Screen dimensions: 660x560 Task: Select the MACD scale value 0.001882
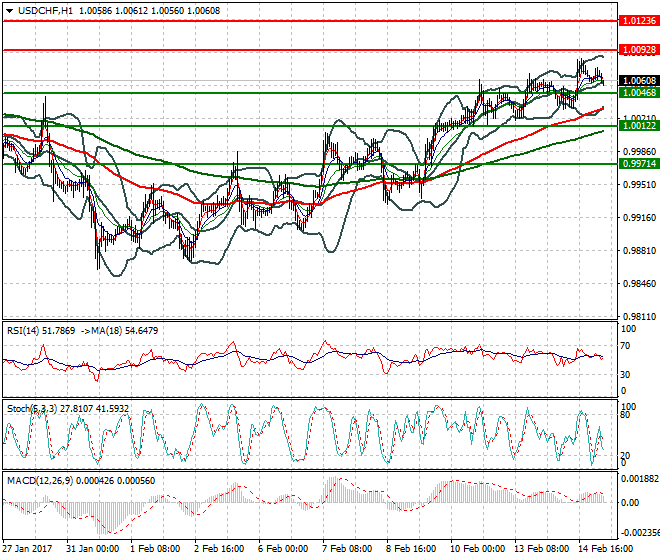(639, 479)
